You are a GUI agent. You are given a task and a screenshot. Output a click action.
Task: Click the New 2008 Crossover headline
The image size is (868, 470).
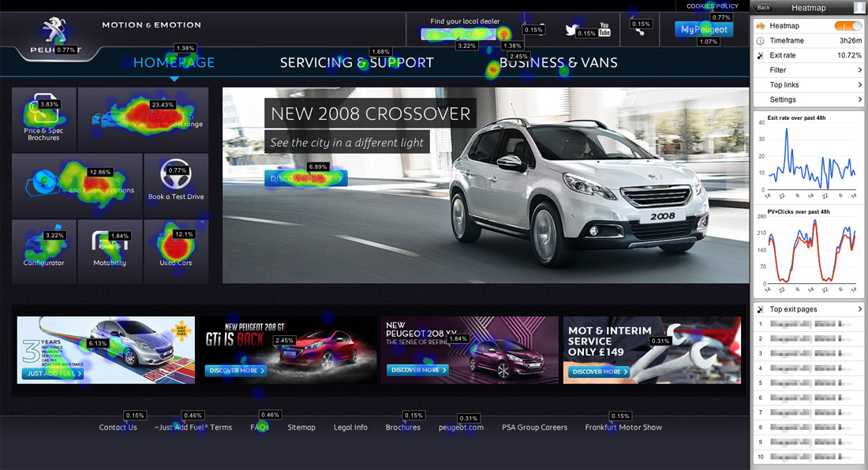(x=370, y=114)
